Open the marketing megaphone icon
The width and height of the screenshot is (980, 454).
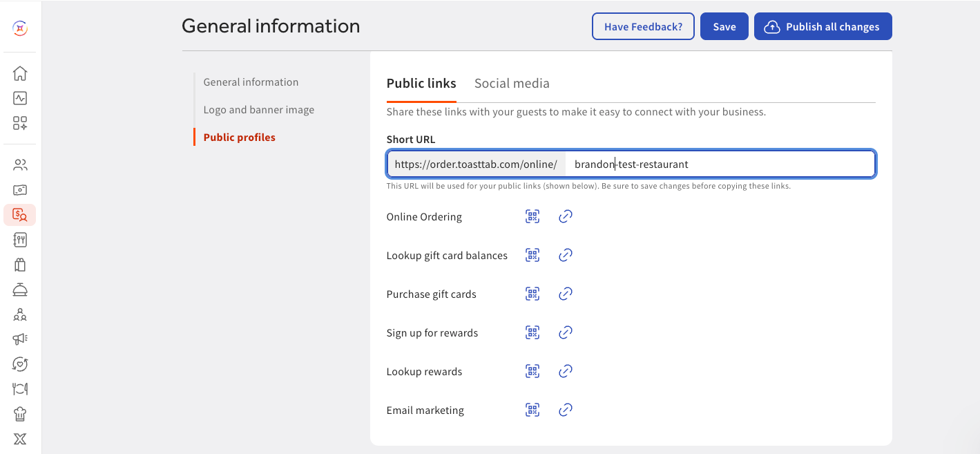(x=20, y=339)
